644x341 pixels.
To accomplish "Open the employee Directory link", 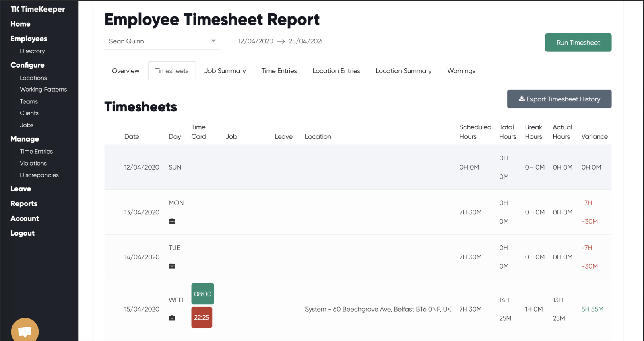I will [x=32, y=51].
